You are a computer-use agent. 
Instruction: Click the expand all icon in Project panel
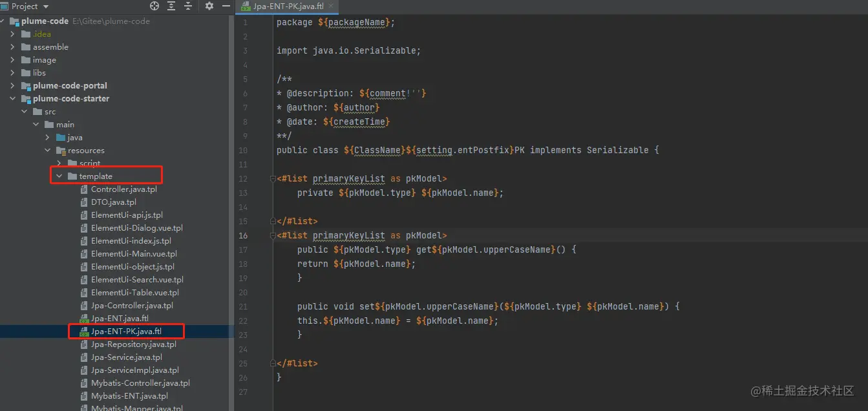(171, 6)
